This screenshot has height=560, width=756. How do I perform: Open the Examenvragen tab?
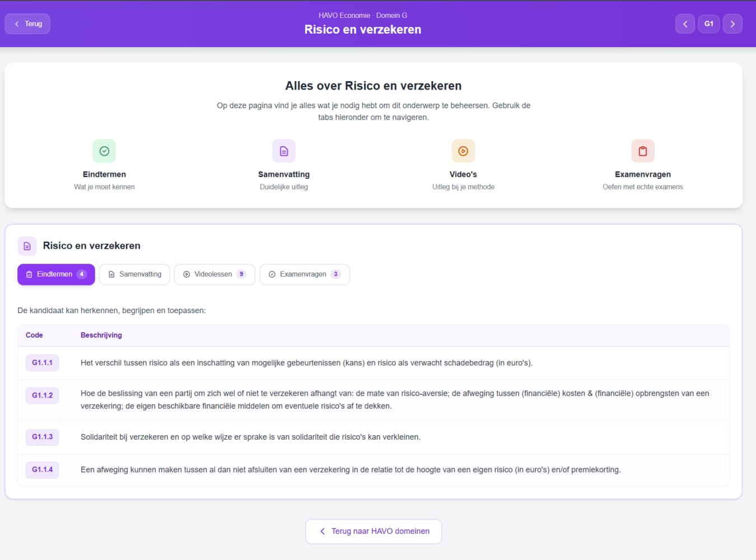click(305, 274)
